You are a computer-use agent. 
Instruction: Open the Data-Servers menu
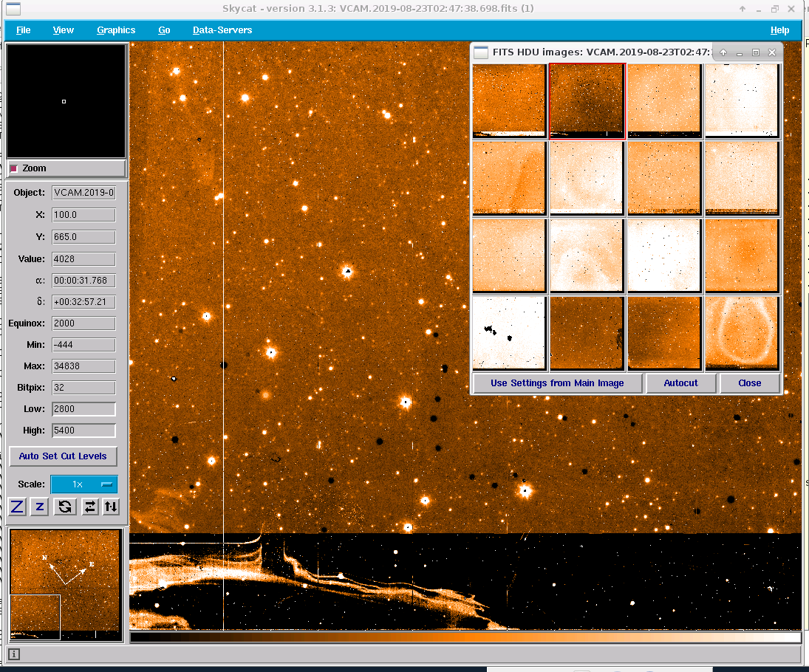tap(222, 30)
